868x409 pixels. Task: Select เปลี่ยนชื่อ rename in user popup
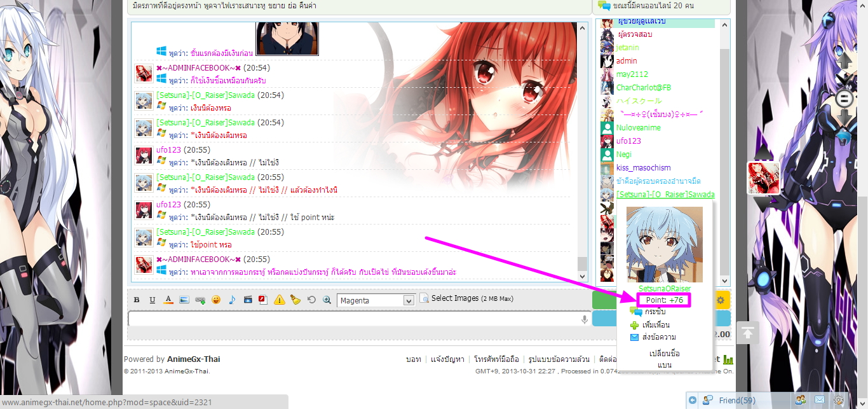point(665,353)
